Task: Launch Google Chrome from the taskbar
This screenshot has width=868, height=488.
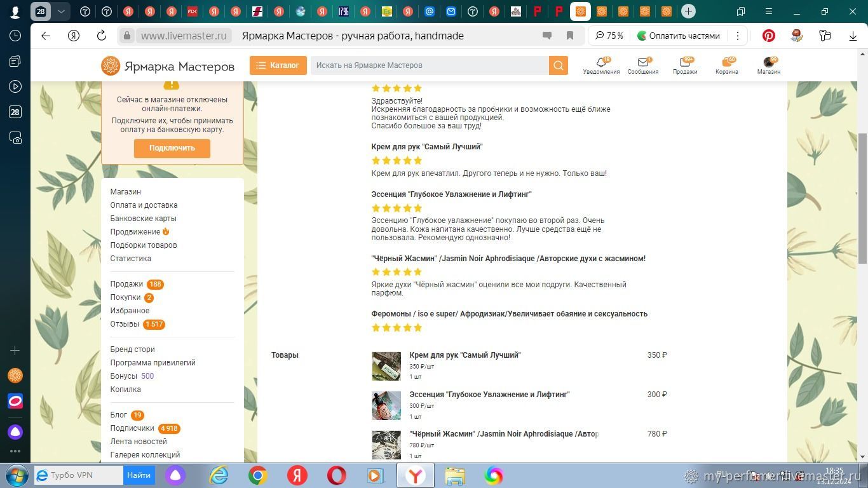Action: [x=257, y=475]
